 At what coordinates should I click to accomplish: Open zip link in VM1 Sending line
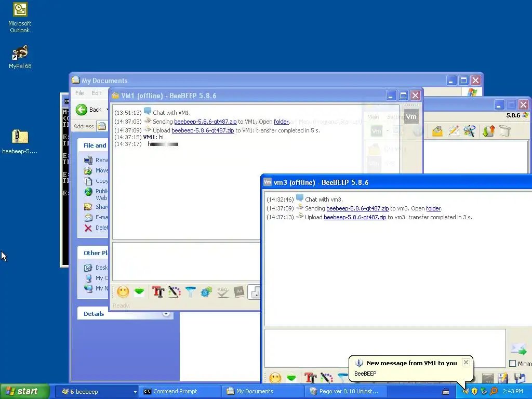[205, 122]
